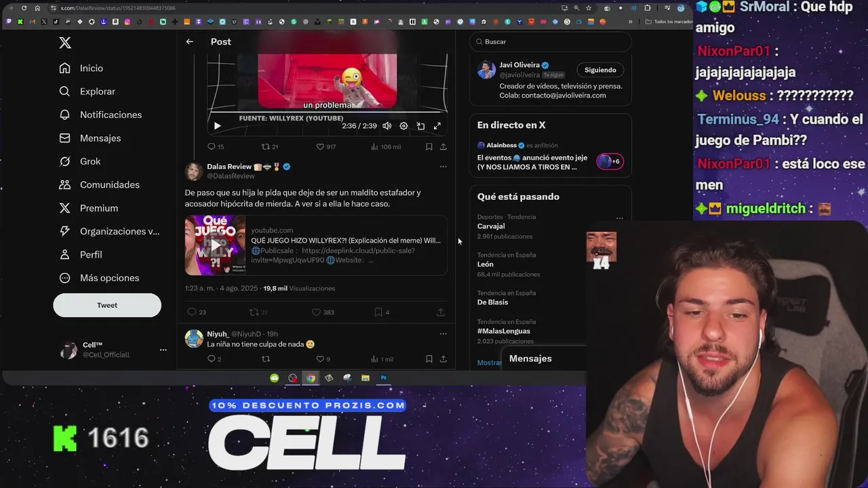Open the Carvajal trending topic

pyautogui.click(x=491, y=226)
